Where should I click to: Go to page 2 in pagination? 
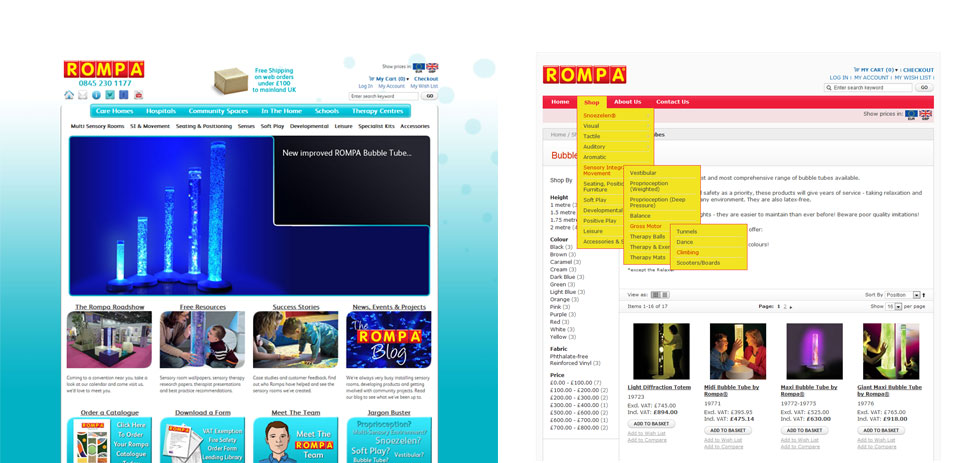(785, 307)
